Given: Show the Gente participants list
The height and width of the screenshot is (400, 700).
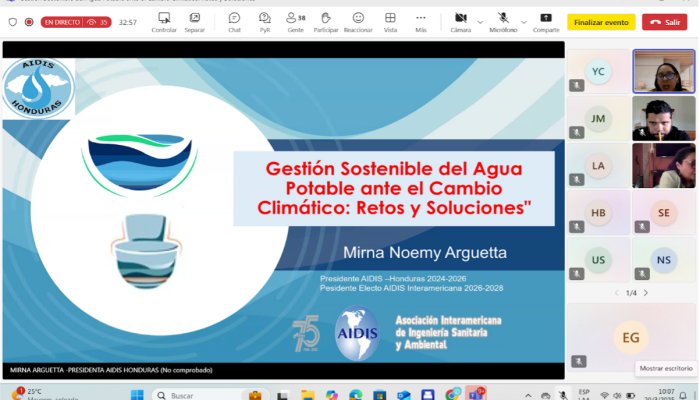Looking at the screenshot, I should [x=296, y=22].
